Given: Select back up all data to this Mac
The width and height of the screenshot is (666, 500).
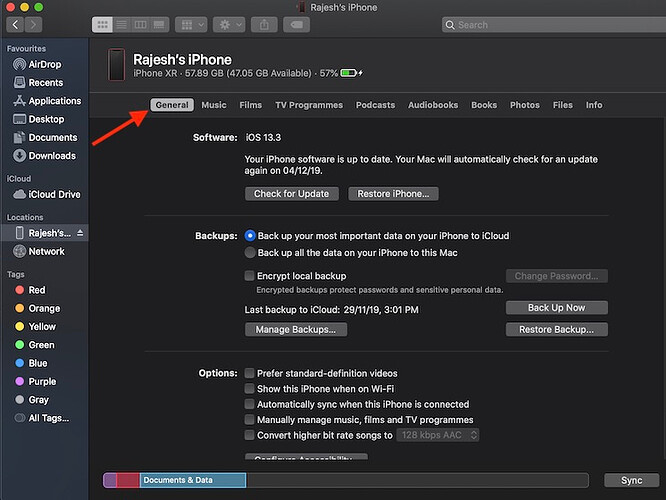Looking at the screenshot, I should click(x=250, y=254).
